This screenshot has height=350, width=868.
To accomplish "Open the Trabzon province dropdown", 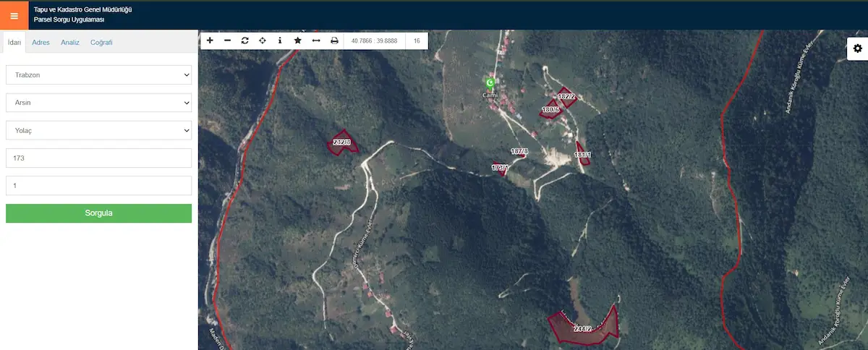I will [98, 74].
